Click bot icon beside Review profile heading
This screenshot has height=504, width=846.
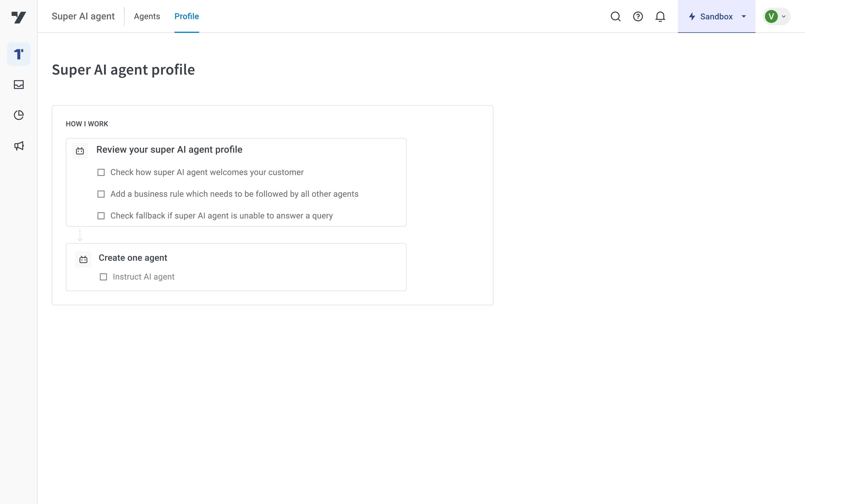click(x=80, y=151)
